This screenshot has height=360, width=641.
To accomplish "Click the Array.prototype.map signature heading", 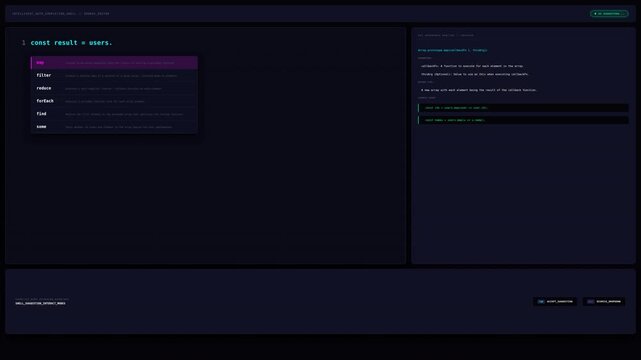I will (x=452, y=50).
